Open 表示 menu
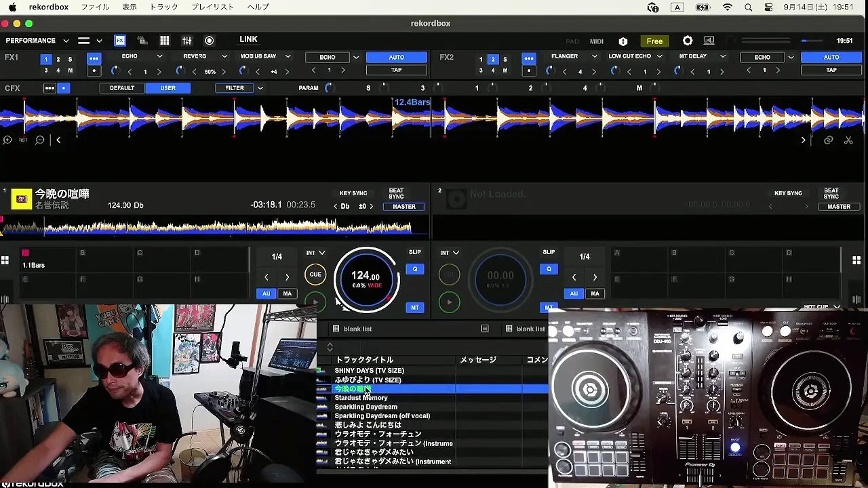 (x=129, y=7)
